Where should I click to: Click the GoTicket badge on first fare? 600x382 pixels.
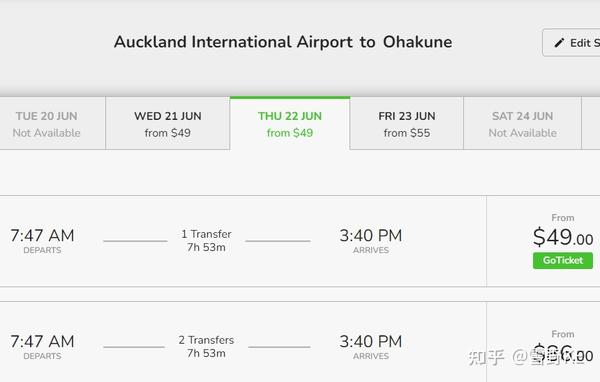[563, 260]
